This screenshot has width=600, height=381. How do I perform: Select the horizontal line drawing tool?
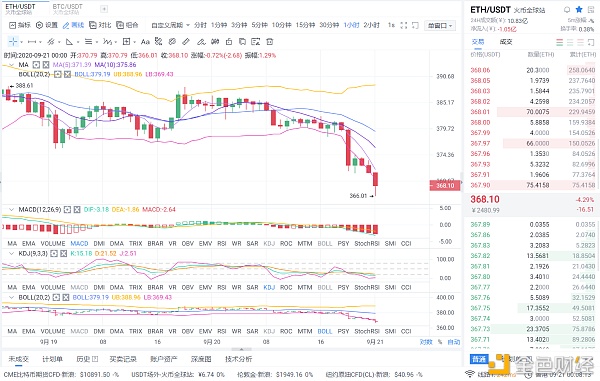[x=32, y=42]
